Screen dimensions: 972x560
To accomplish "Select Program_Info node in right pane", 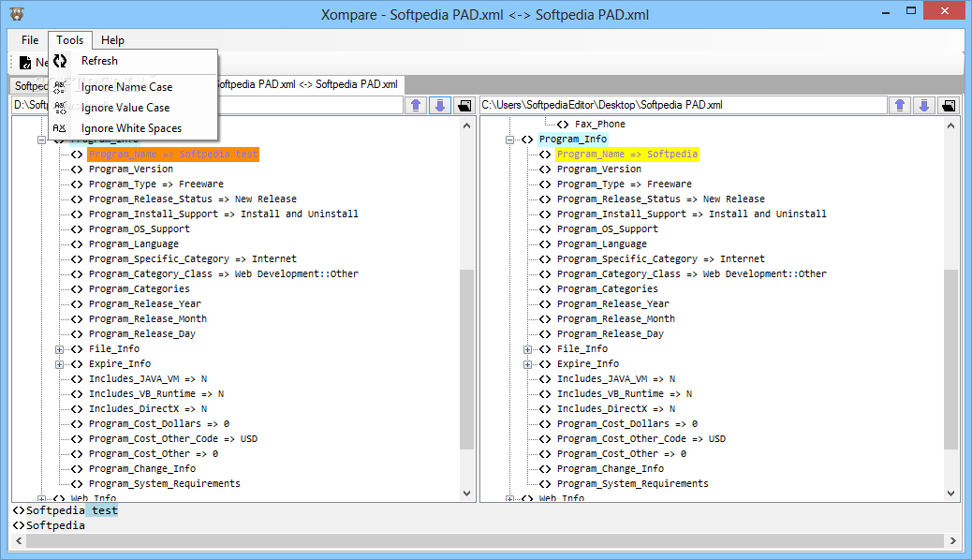I will pos(573,139).
